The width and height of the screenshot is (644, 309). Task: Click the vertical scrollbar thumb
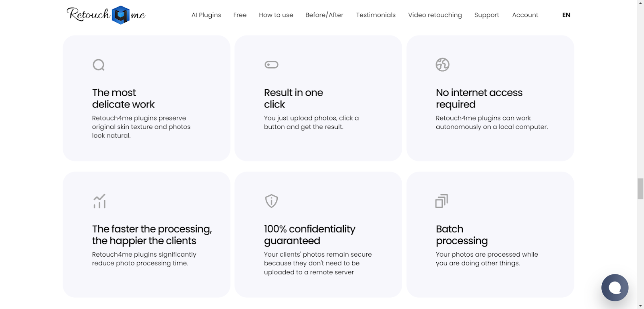[x=640, y=189]
